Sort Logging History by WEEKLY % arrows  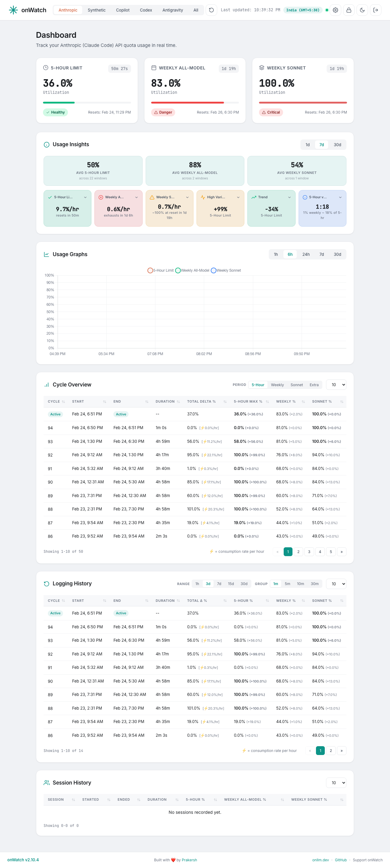coord(303,601)
